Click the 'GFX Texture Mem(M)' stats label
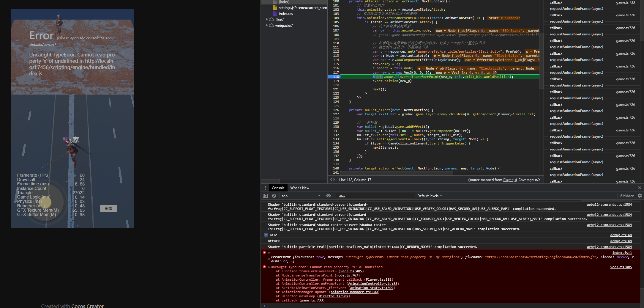 point(38,210)
